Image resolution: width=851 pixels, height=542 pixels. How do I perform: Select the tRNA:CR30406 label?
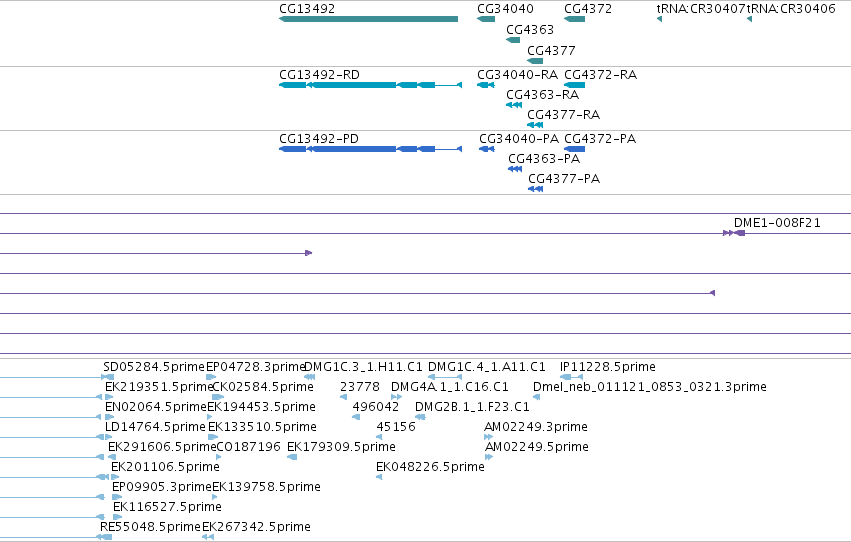791,9
